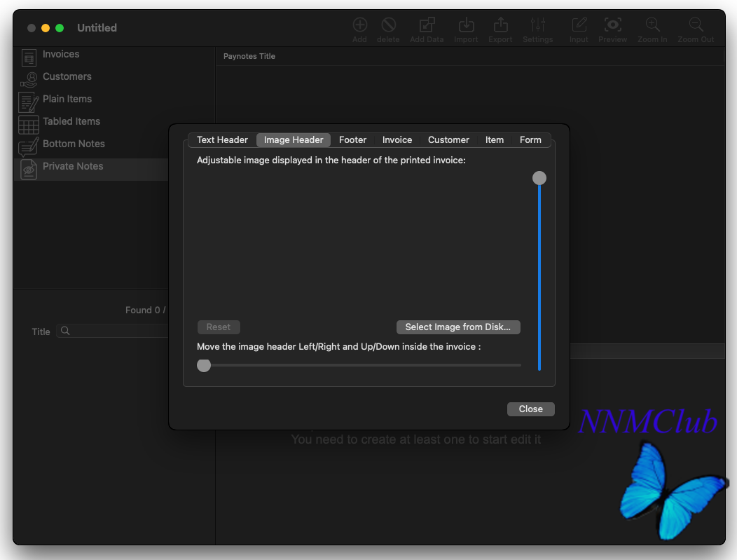Click the Bottom Notes sidebar icon

(x=28, y=146)
